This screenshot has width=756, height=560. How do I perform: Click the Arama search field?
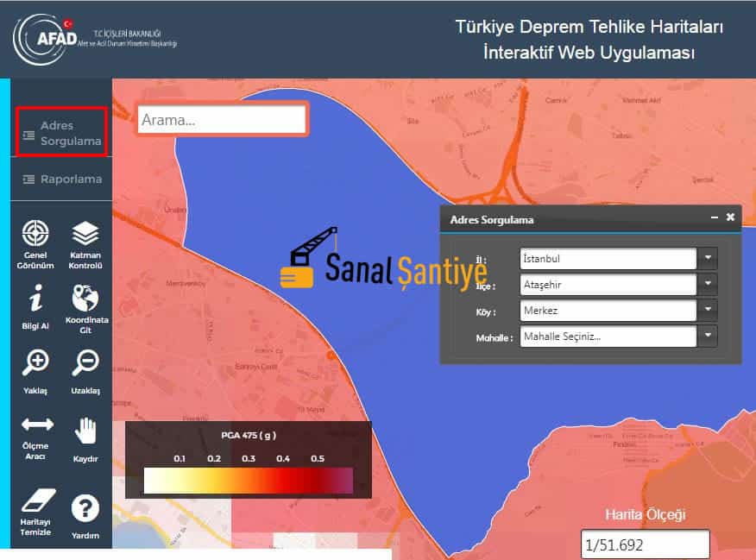click(x=222, y=120)
